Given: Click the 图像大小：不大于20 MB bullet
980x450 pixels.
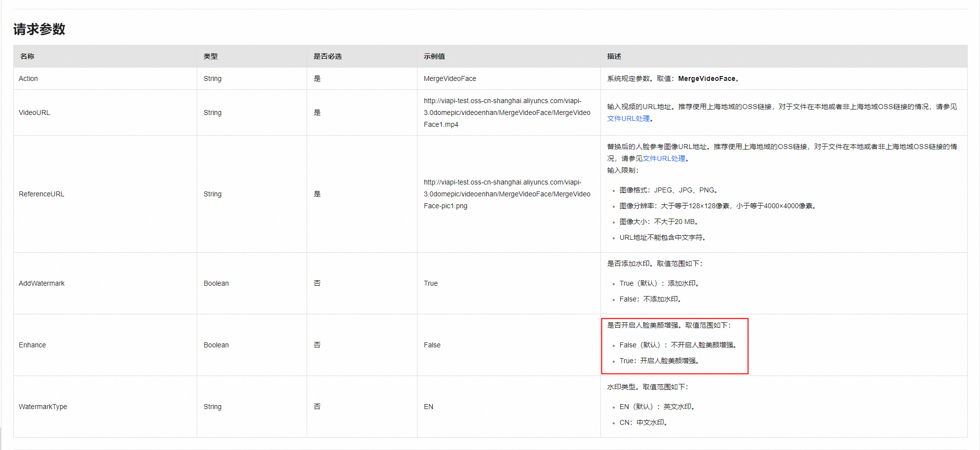Looking at the screenshot, I should tap(659, 222).
